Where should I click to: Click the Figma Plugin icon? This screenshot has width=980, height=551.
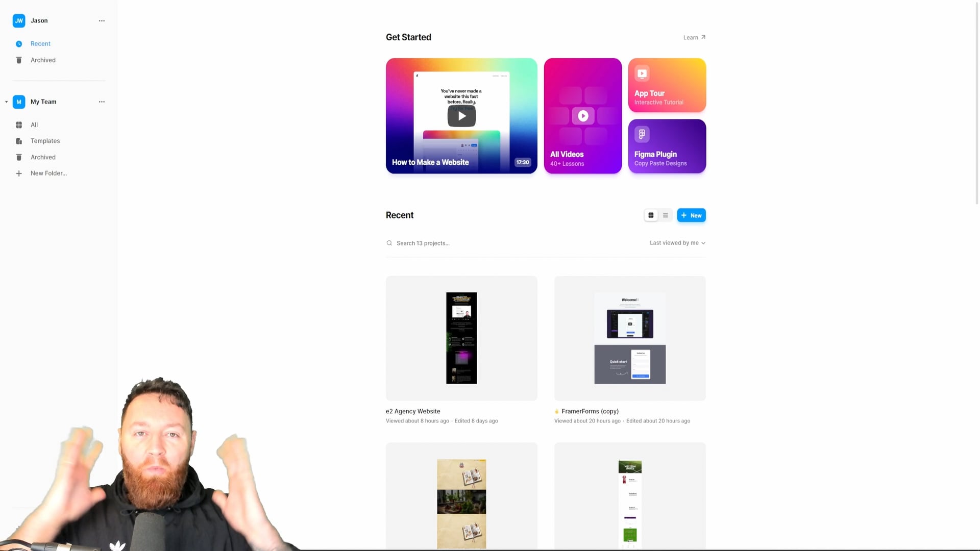[x=642, y=134]
